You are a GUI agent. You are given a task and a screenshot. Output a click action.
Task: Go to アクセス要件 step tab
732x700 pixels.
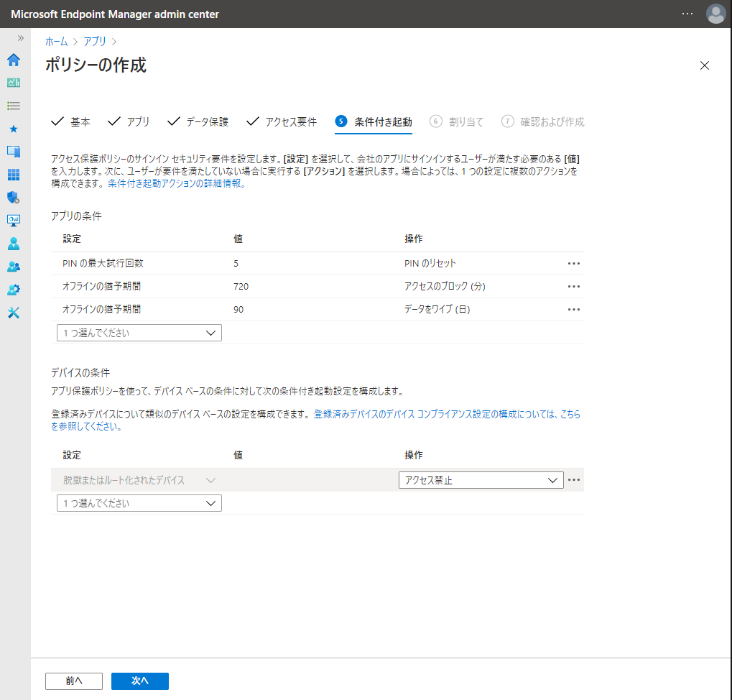click(282, 122)
